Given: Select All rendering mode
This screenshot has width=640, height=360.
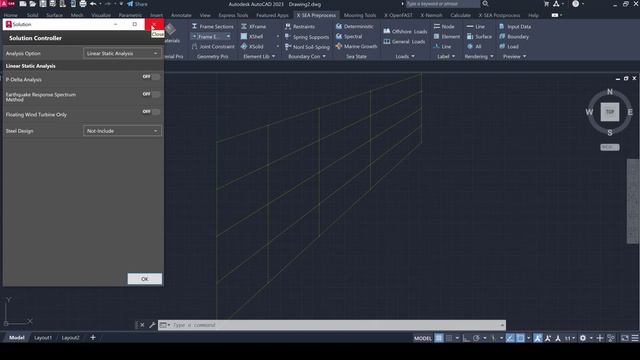Looking at the screenshot, I should 474,47.
